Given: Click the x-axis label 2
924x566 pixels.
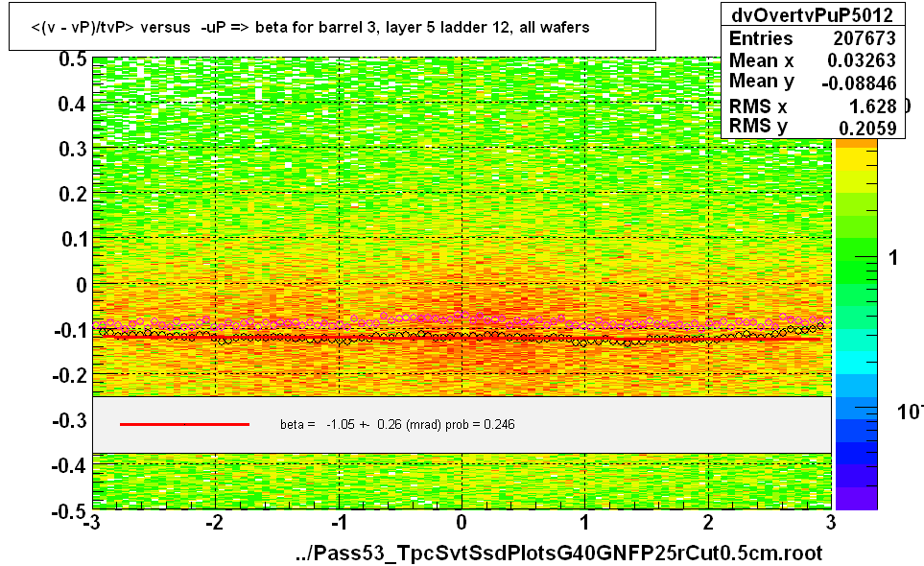Looking at the screenshot, I should pyautogui.click(x=708, y=523).
